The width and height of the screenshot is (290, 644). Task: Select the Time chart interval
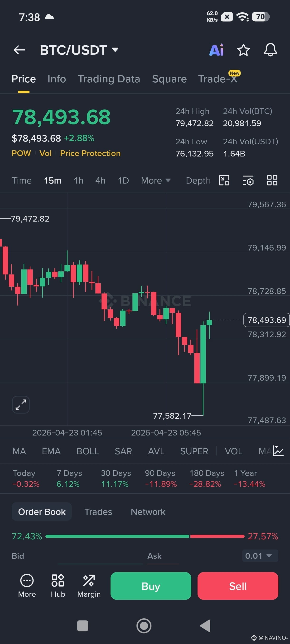[22, 180]
